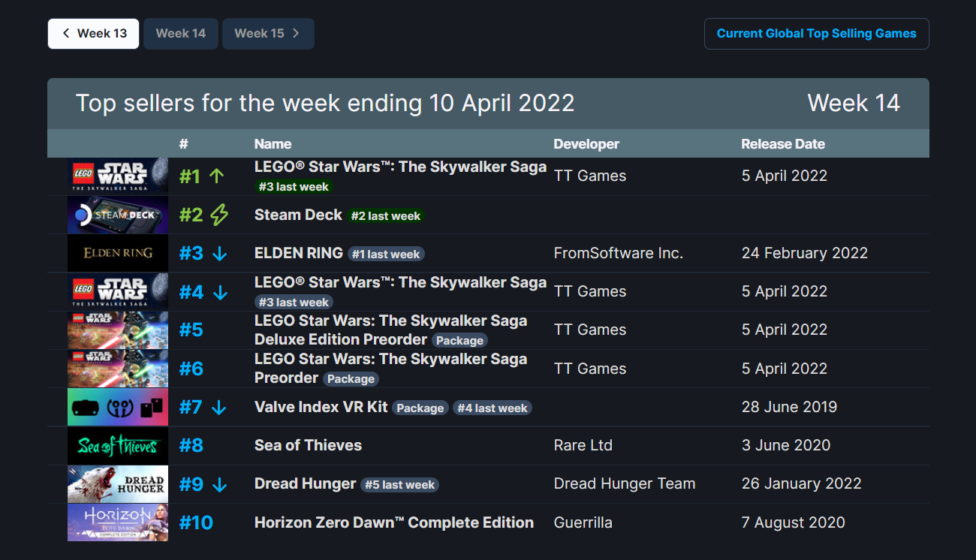The height and width of the screenshot is (560, 976).
Task: Click the Sea of Thieves title
Action: click(x=308, y=445)
